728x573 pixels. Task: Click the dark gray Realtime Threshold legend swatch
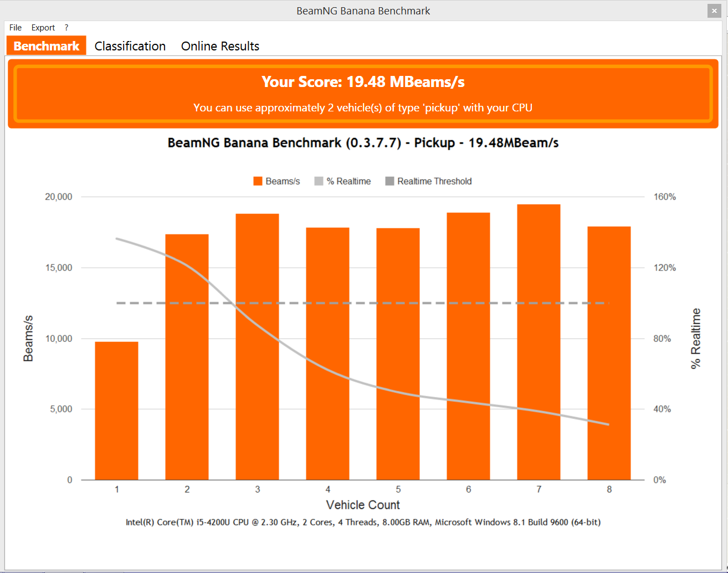click(389, 181)
